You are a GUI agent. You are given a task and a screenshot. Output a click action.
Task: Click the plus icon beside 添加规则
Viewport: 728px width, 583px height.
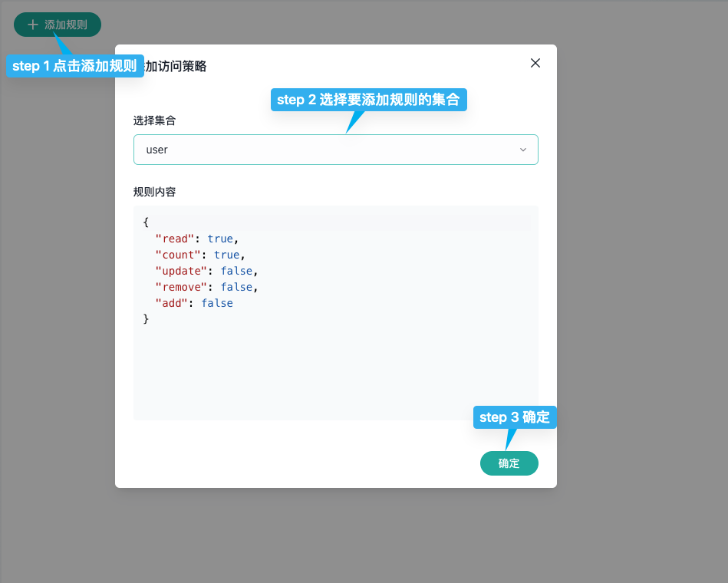32,25
